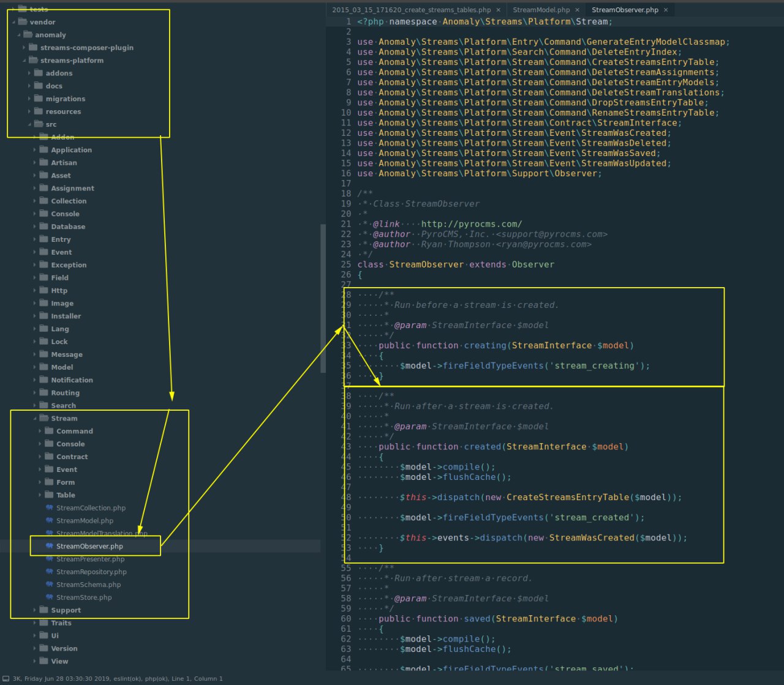Screen dimensions: 784x685
Task: Close the StreamObserver.php tab
Action: click(x=666, y=10)
